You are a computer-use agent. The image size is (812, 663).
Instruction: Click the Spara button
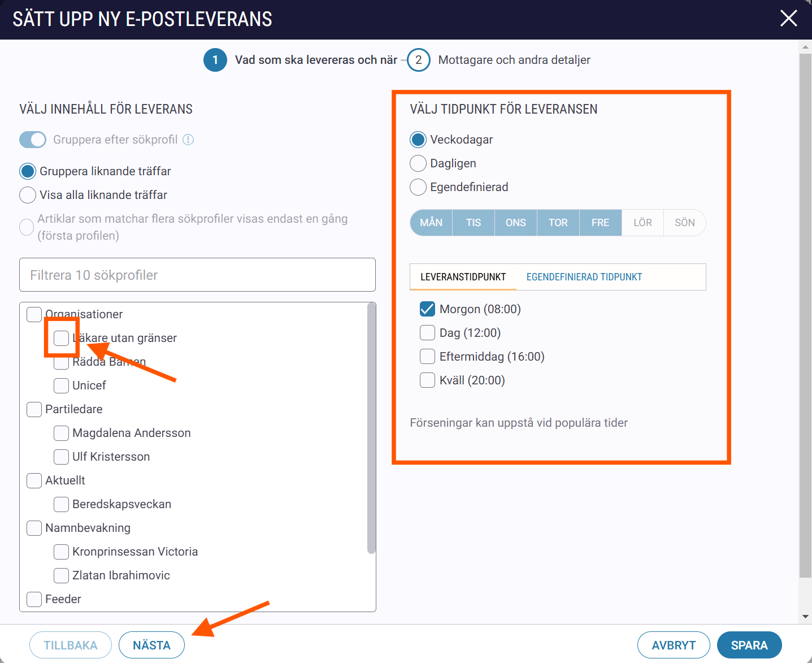(x=749, y=645)
